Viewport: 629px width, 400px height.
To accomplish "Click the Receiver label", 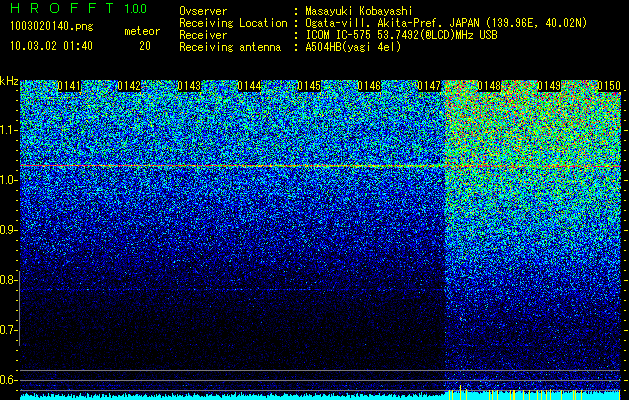I will click(203, 35).
